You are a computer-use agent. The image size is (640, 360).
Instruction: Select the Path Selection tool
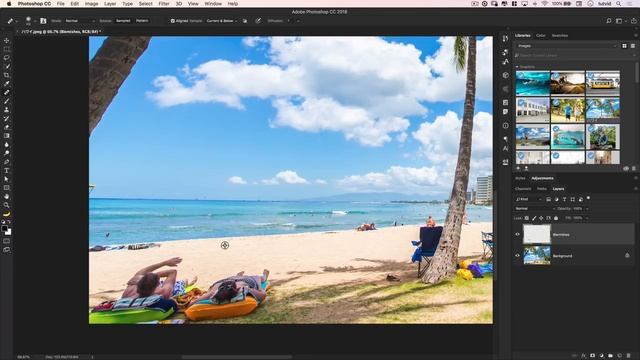click(x=7, y=179)
